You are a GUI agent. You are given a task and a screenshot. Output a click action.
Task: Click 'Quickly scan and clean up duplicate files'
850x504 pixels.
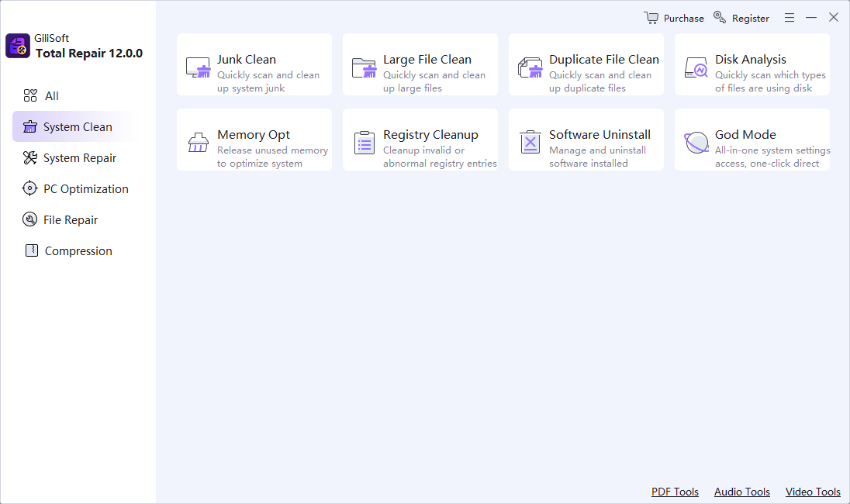pos(600,82)
